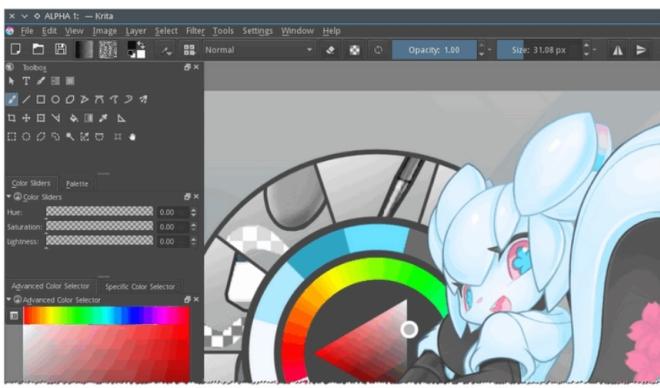Select the Crop tool
660x388 pixels.
[x=12, y=118]
